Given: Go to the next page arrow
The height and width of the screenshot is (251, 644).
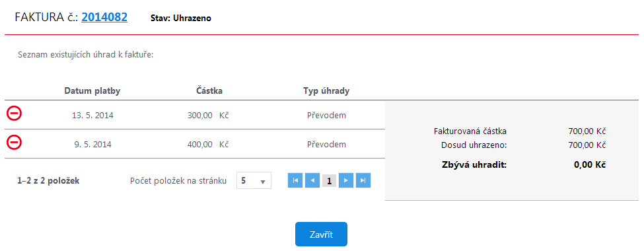Looking at the screenshot, I should (x=346, y=180).
